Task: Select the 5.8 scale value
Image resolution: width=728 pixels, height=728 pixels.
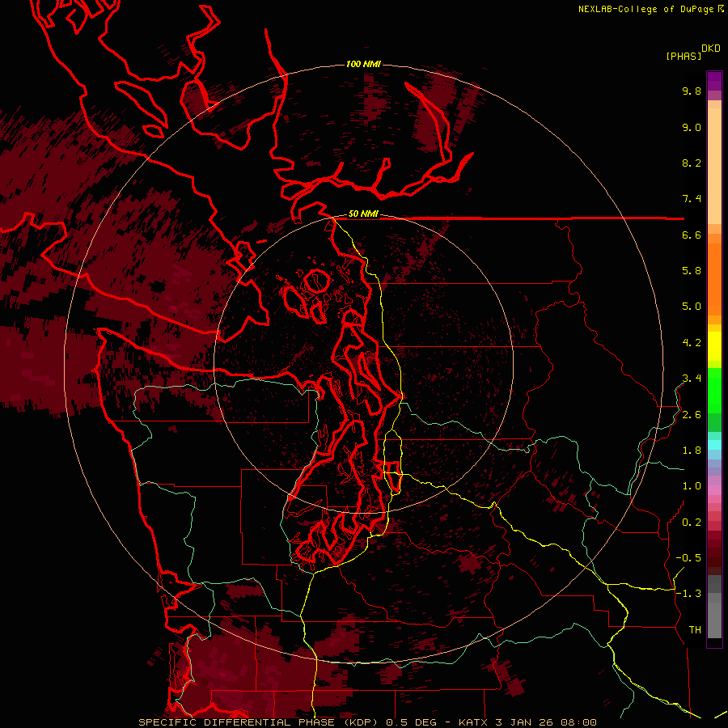Action: [x=692, y=271]
